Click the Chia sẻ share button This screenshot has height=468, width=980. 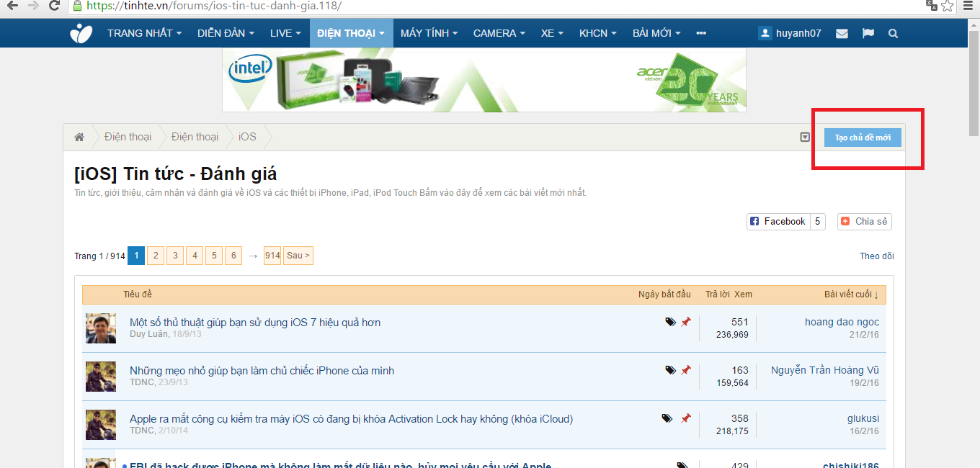(865, 222)
